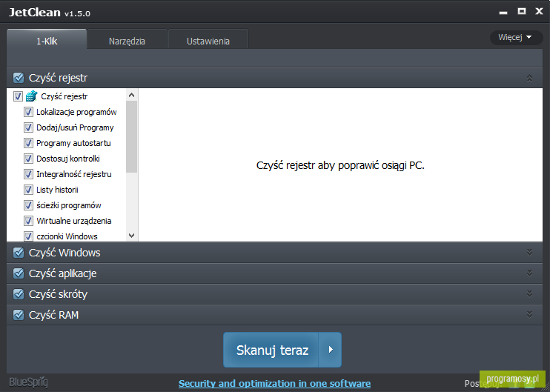Viewport: 550px width, 392px height.
Task: Select the Programy autostartu label
Action: click(73, 143)
